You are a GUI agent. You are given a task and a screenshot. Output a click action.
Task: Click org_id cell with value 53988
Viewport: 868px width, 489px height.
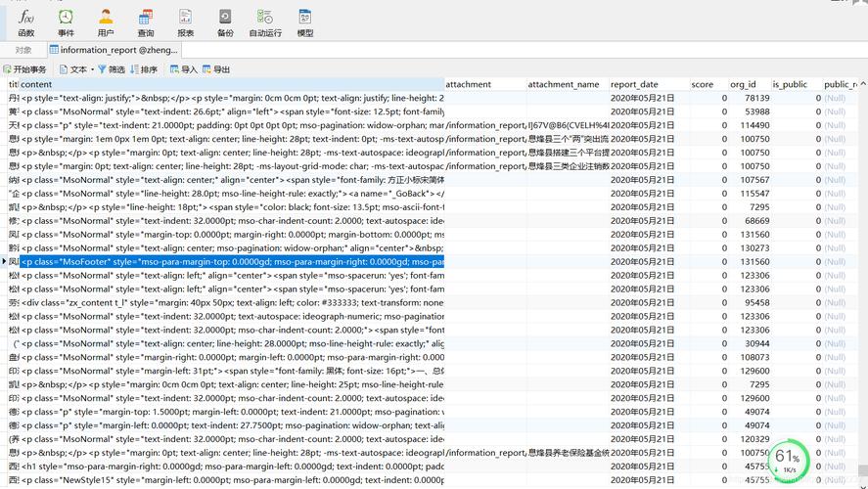click(x=750, y=111)
